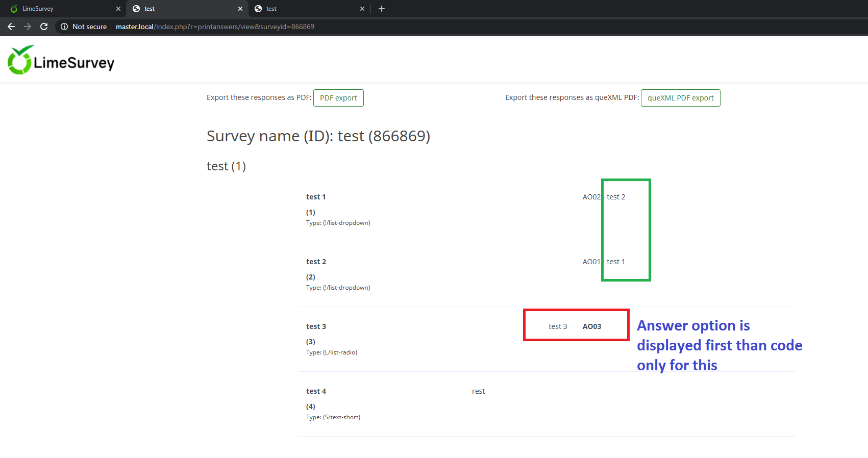The width and height of the screenshot is (868, 458).
Task: Close the currently active test tab
Action: coord(240,9)
